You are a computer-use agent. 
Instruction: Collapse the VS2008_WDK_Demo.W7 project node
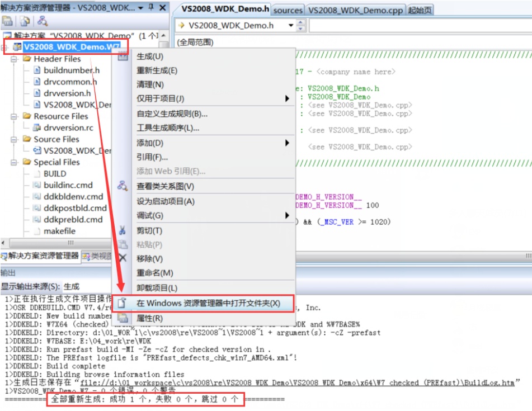[x=4, y=47]
